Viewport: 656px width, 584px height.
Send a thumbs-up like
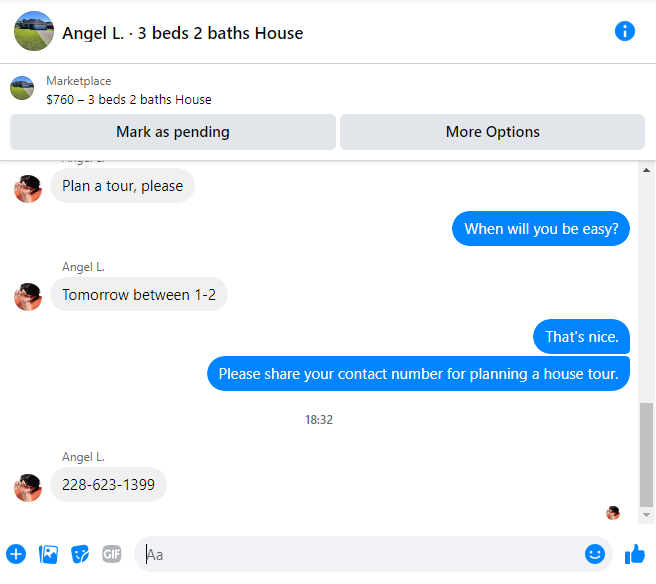click(x=635, y=554)
